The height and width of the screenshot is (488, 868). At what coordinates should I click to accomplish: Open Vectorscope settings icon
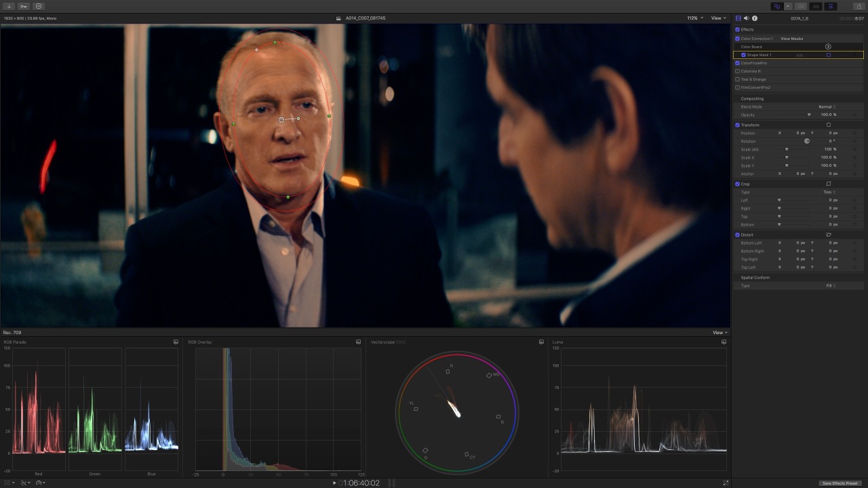(x=541, y=342)
